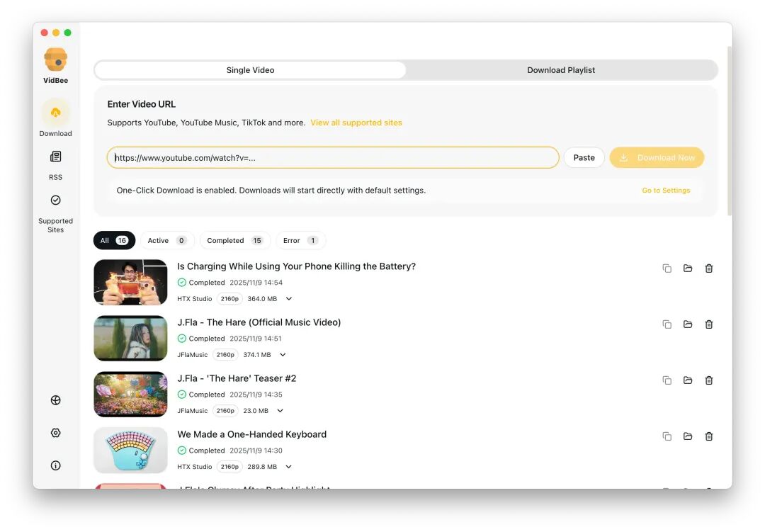The width and height of the screenshot is (765, 532).
Task: Click the globe icon in sidebar
Action: 56,400
